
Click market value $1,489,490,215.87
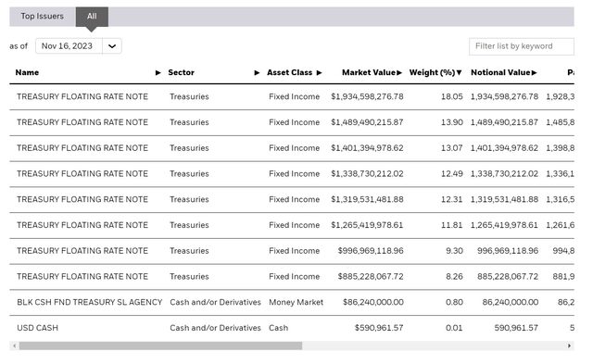[367, 122]
